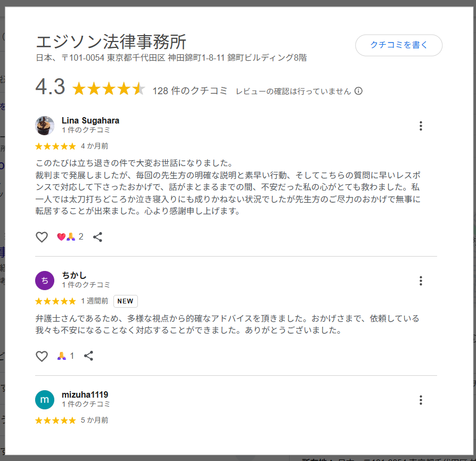Open Lina Sugahara's profile avatar
Screen dimensions: 476x461
click(x=44, y=126)
